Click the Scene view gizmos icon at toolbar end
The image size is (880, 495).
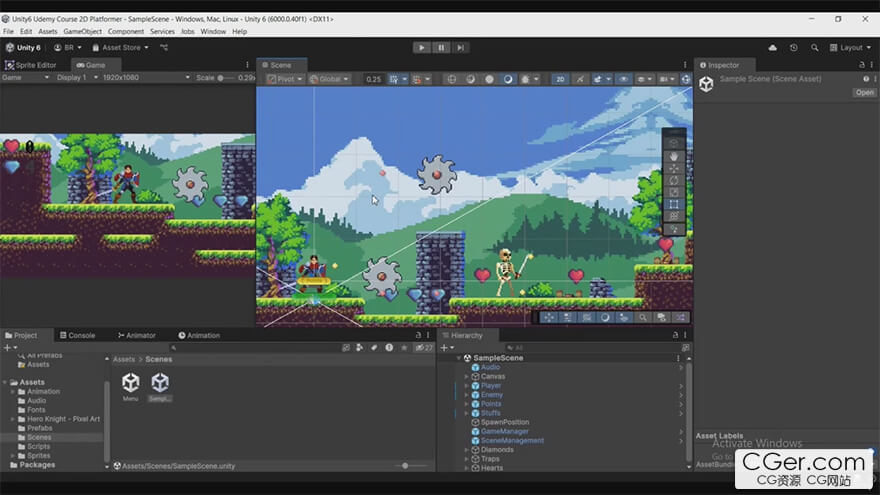686,79
